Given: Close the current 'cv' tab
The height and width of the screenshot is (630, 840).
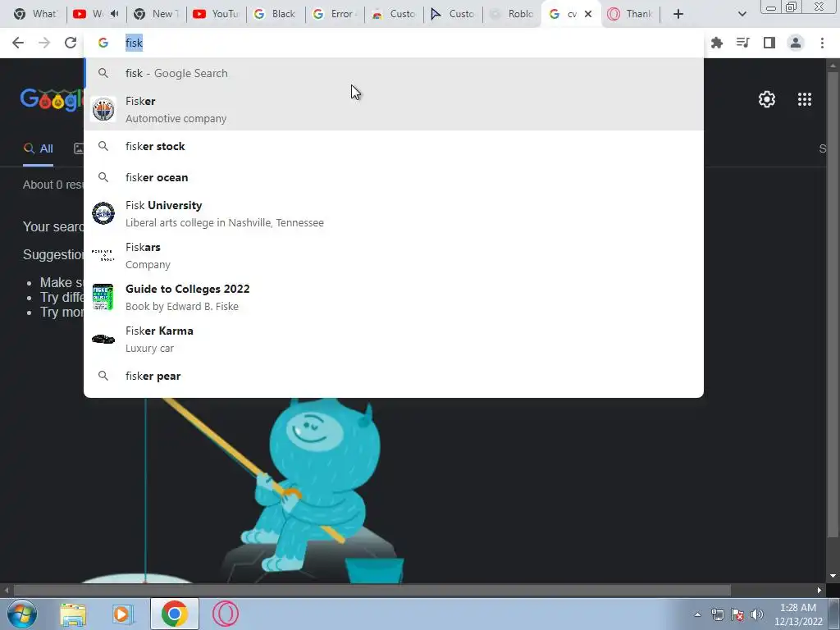Looking at the screenshot, I should coord(587,14).
